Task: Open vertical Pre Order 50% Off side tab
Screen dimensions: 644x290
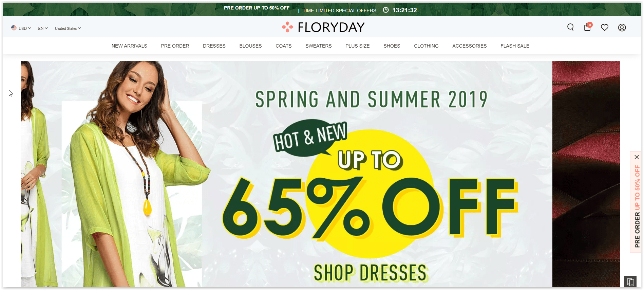Action: (637, 206)
